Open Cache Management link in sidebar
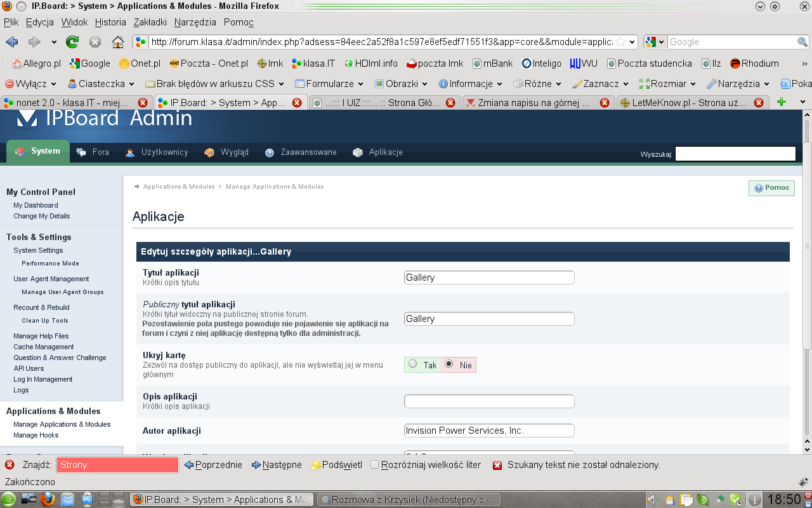This screenshot has height=508, width=812. 44,347
